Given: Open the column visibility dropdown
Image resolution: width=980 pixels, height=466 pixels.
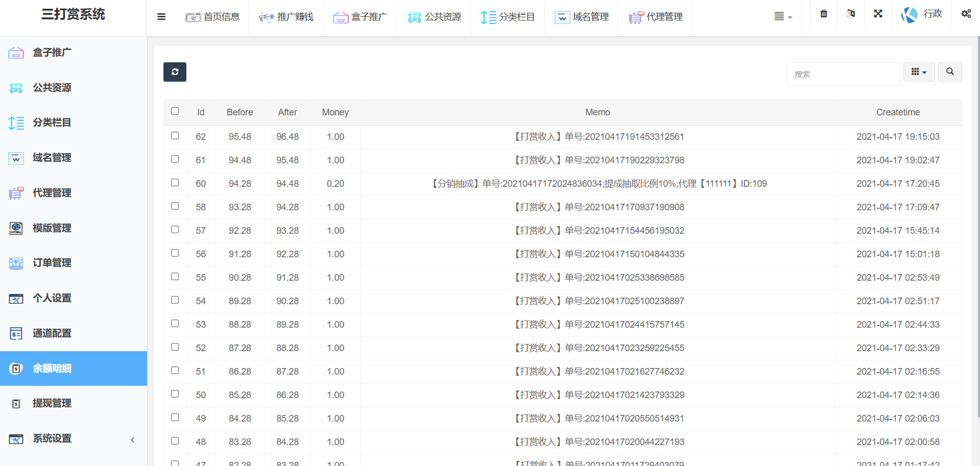Looking at the screenshot, I should (x=919, y=72).
